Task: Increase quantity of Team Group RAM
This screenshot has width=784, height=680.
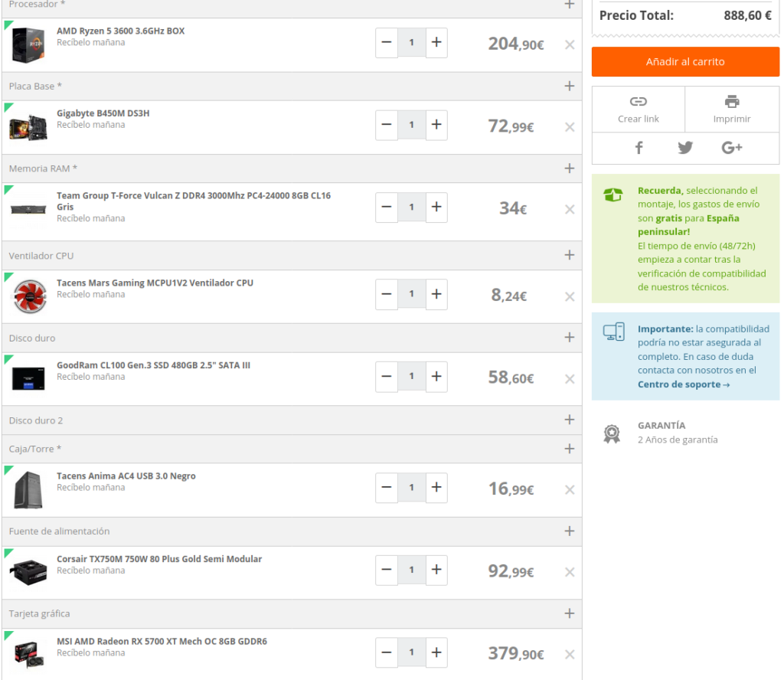Action: tap(436, 207)
